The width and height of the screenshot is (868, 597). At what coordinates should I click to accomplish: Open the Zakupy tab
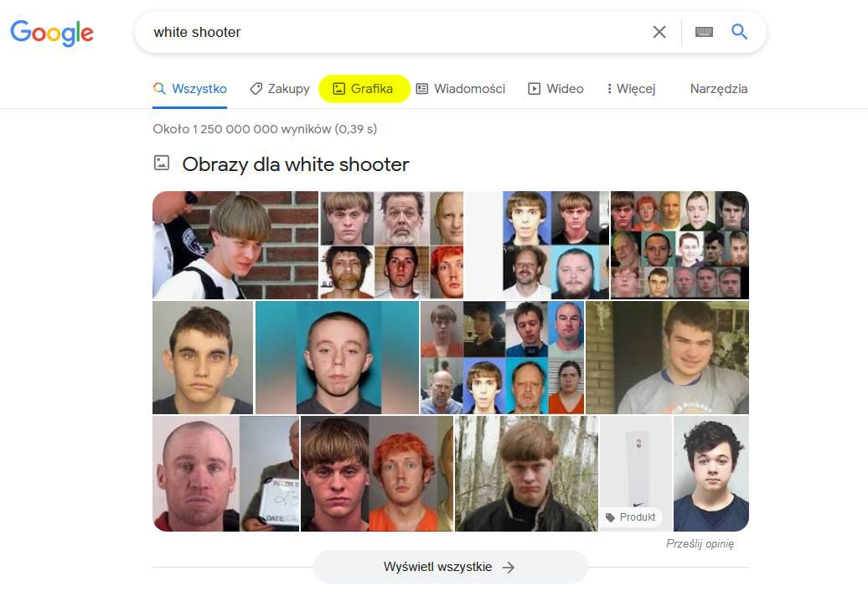click(x=280, y=89)
